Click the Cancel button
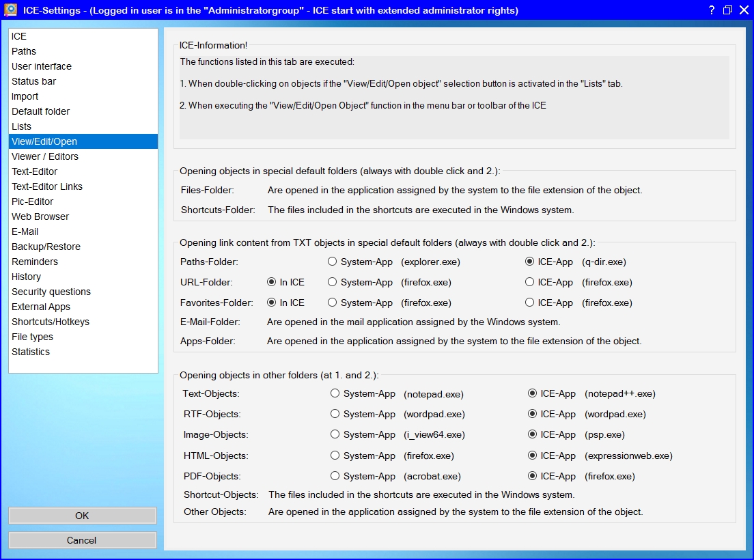The image size is (754, 560). point(82,540)
